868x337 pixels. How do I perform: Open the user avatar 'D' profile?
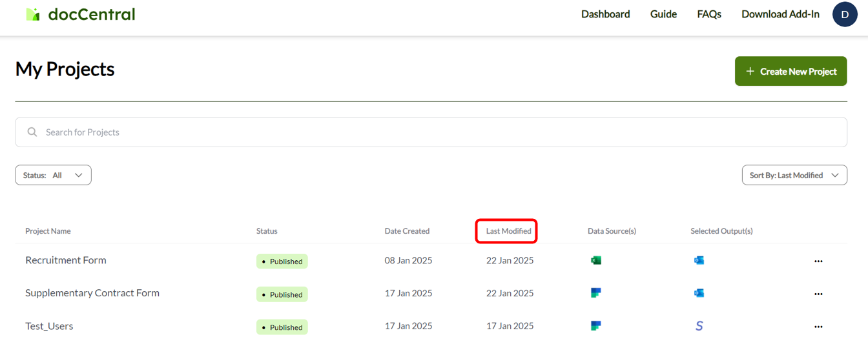[844, 14]
